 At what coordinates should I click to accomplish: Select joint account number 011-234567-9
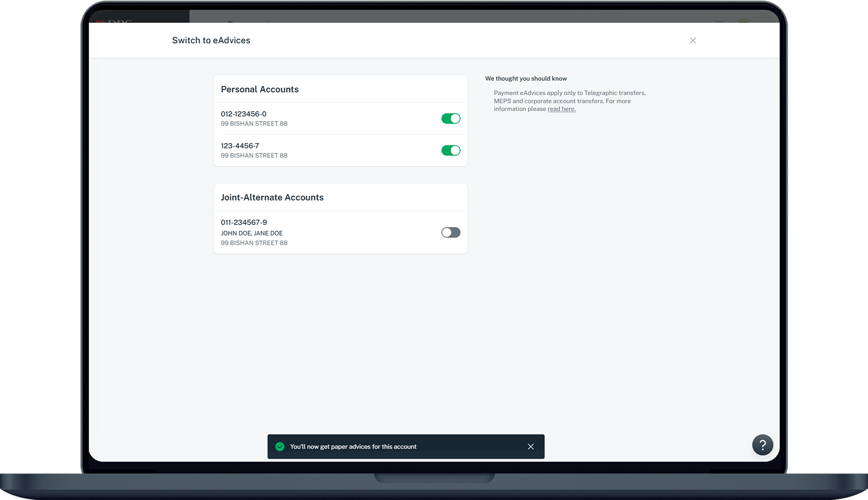tap(243, 222)
